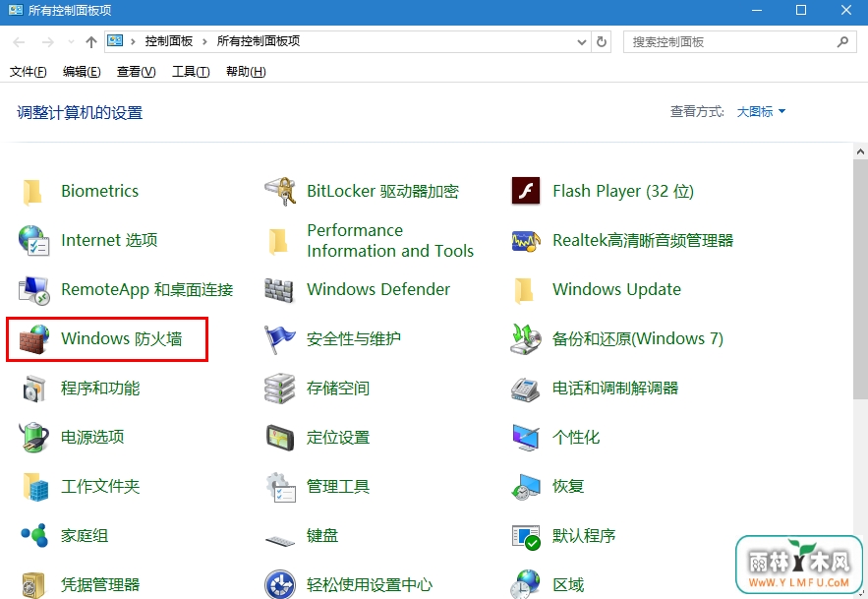Screen dimensions: 868x599
Task: Click the 电话和调制解调器 phone icon
Action: [x=525, y=389]
